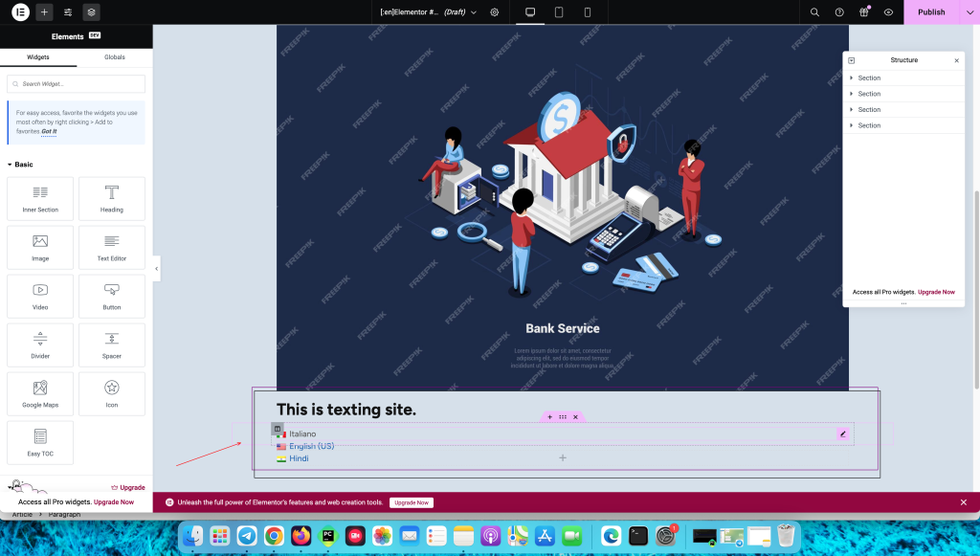Image resolution: width=980 pixels, height=556 pixels.
Task: Expand the third Section in Structure
Action: click(851, 109)
